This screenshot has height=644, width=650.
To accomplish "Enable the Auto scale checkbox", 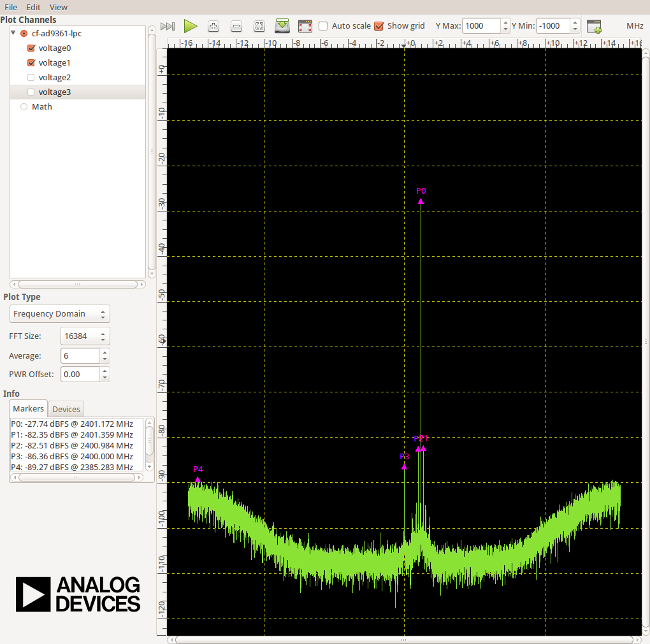I will pos(323,26).
